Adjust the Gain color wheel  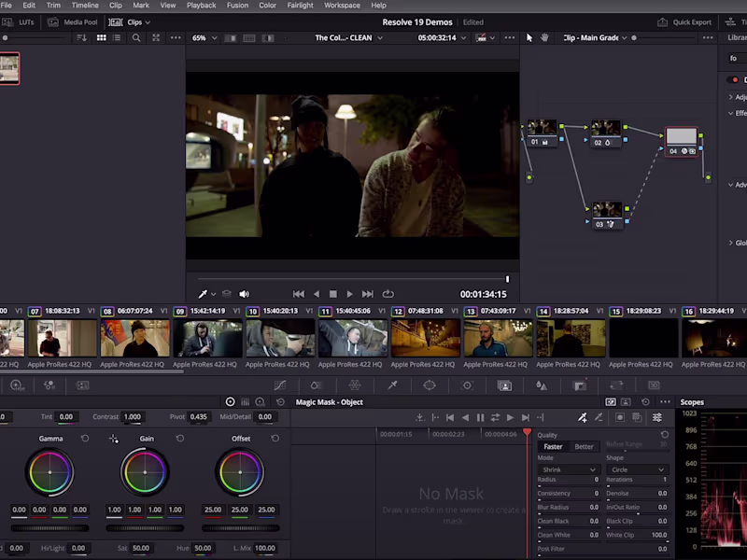[145, 474]
